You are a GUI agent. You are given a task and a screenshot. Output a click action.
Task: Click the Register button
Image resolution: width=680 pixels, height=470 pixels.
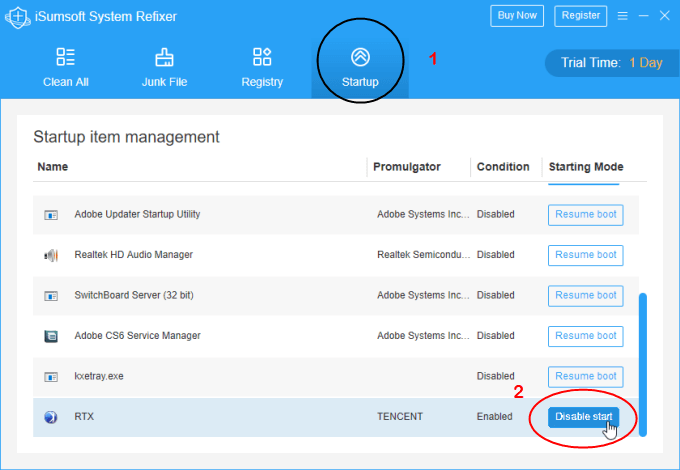(581, 16)
